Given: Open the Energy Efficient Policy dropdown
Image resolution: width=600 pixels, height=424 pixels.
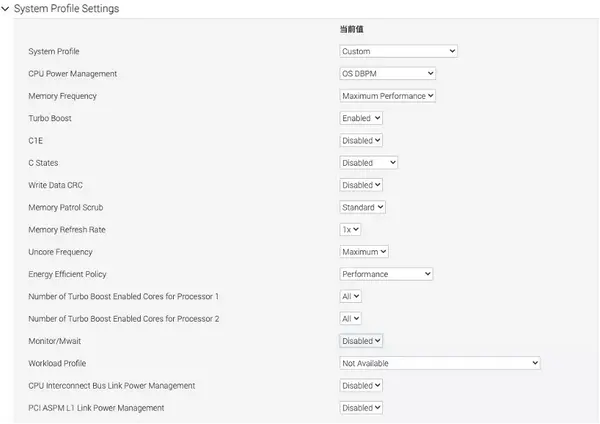Looking at the screenshot, I should (386, 274).
